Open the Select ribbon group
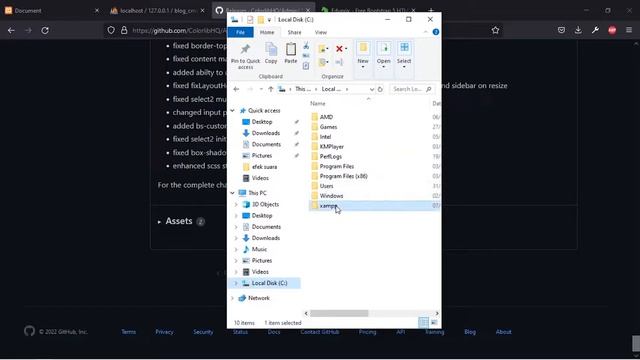The width and height of the screenshot is (640, 360). (404, 56)
